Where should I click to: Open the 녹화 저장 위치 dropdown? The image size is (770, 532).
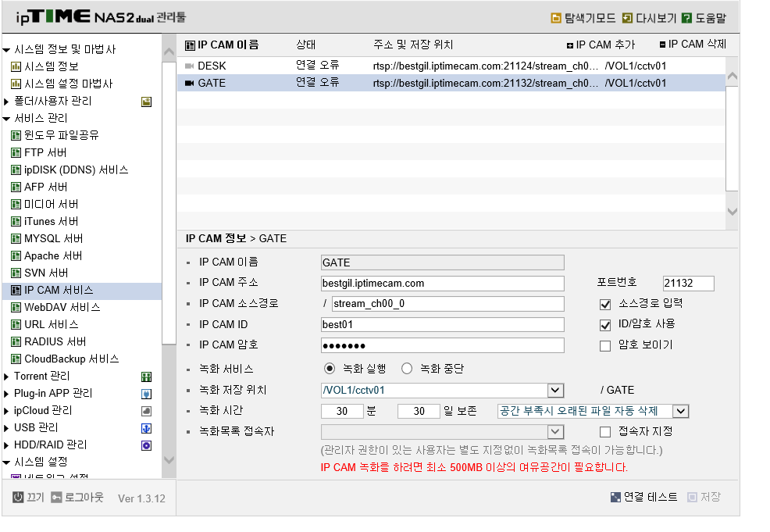coord(555,391)
